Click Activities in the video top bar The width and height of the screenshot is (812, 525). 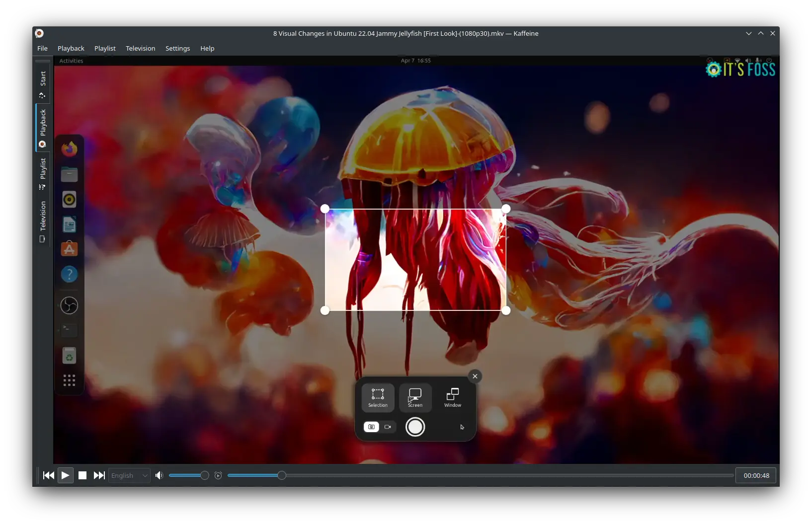point(71,61)
